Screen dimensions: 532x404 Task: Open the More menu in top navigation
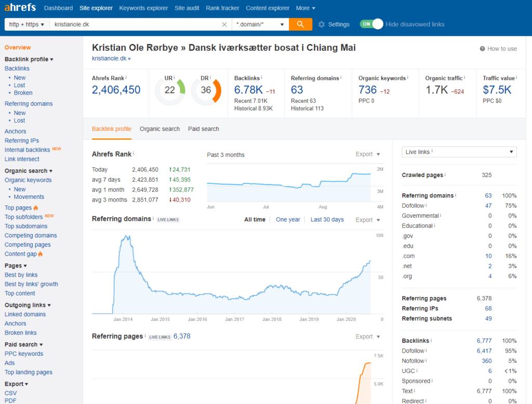click(x=305, y=8)
